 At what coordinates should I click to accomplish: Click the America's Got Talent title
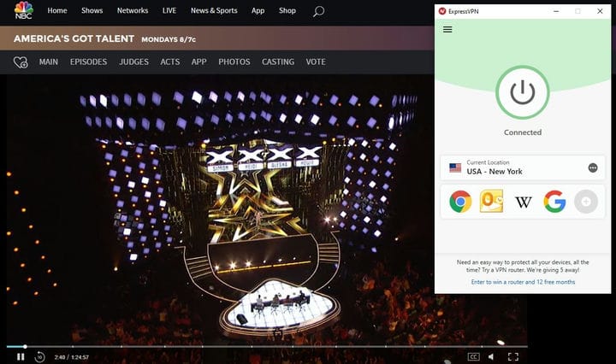click(74, 38)
